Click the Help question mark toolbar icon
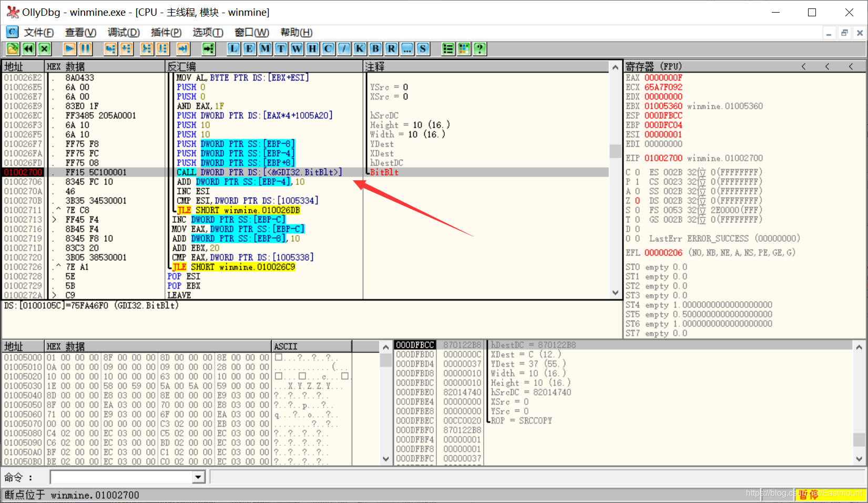868x503 pixels. tap(479, 49)
